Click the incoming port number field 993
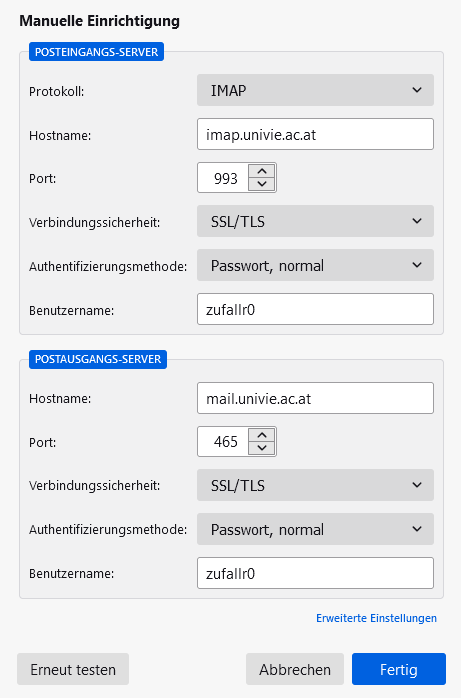This screenshot has height=698, width=461. tap(223, 178)
